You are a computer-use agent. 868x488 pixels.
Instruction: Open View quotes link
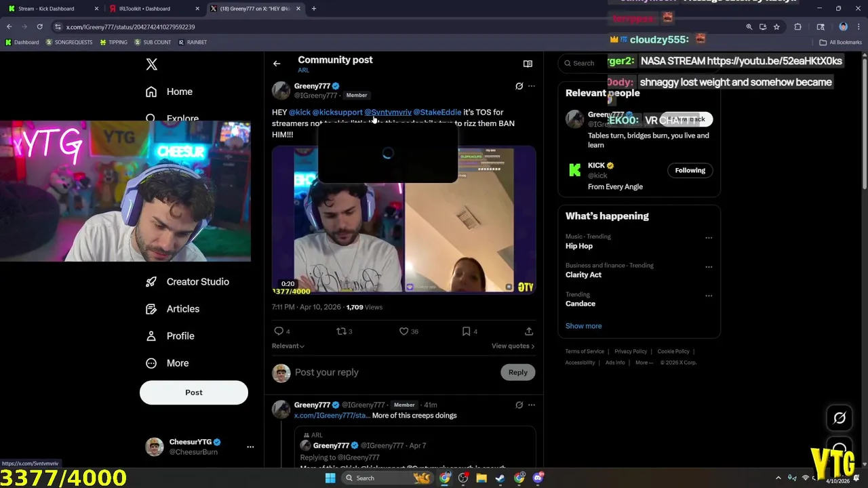click(513, 346)
